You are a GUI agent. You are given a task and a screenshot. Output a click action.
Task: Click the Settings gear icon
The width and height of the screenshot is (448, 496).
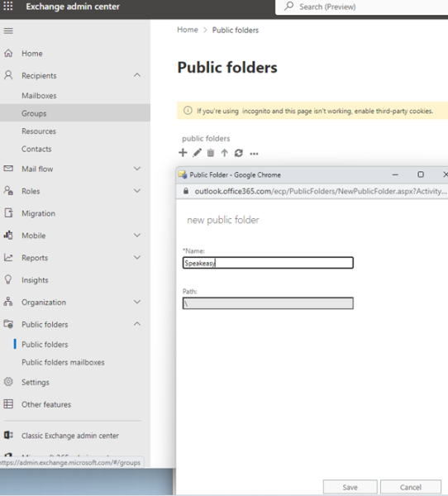coord(8,382)
